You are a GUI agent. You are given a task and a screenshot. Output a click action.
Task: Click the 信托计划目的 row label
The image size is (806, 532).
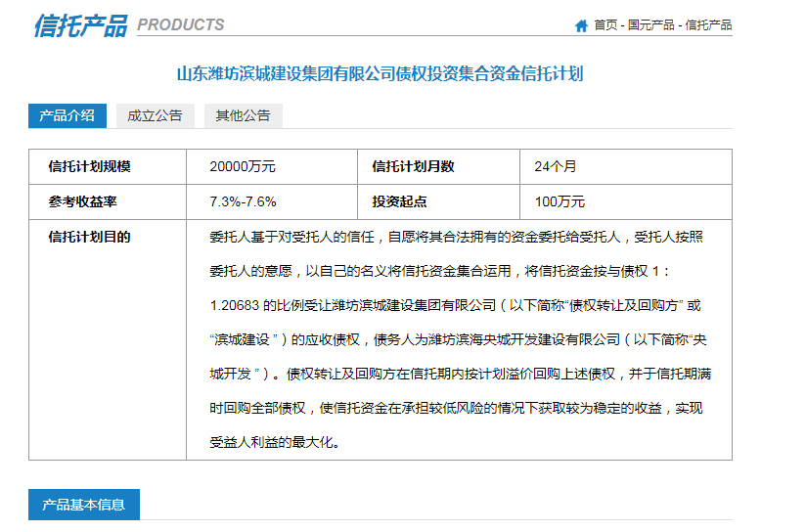pyautogui.click(x=89, y=237)
